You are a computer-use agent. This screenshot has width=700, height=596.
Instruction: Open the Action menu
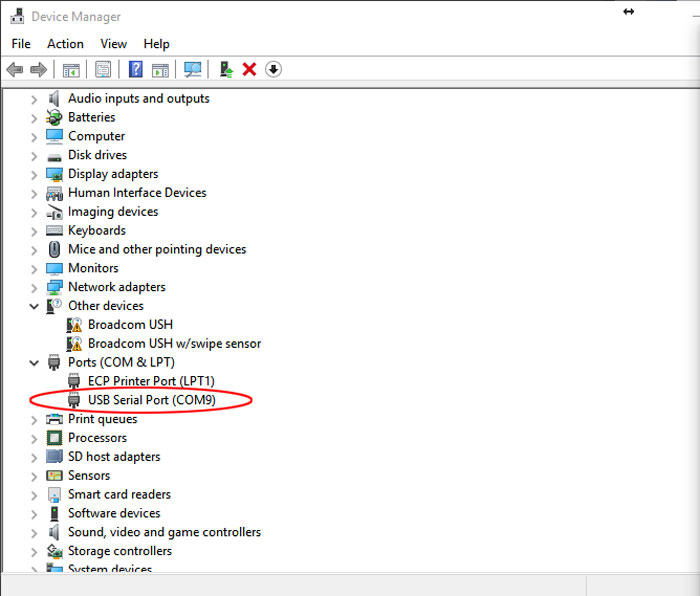65,44
